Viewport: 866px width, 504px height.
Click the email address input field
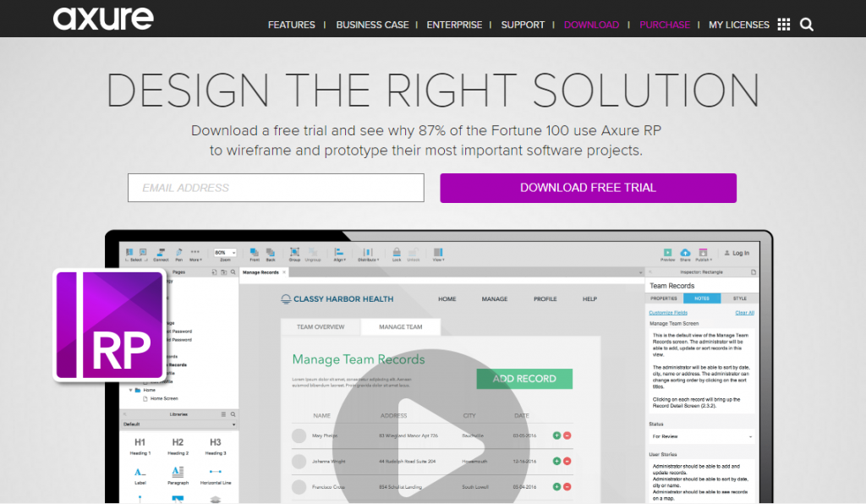click(276, 188)
